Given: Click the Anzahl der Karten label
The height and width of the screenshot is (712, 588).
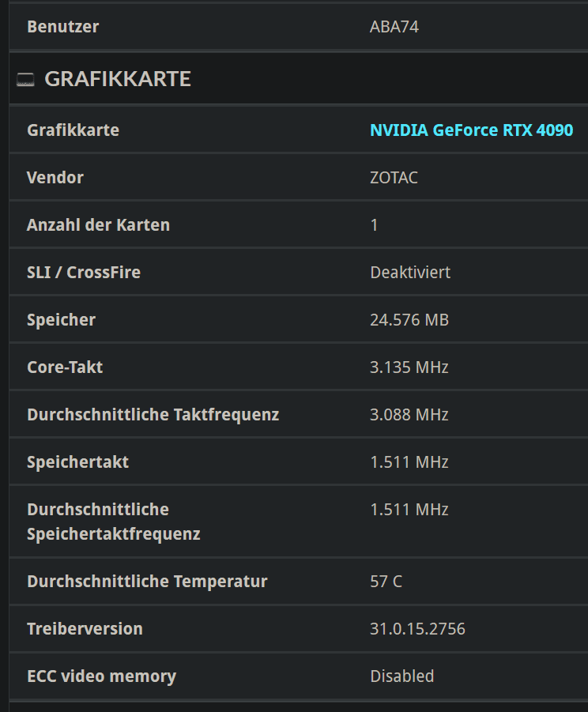Looking at the screenshot, I should click(x=98, y=225).
